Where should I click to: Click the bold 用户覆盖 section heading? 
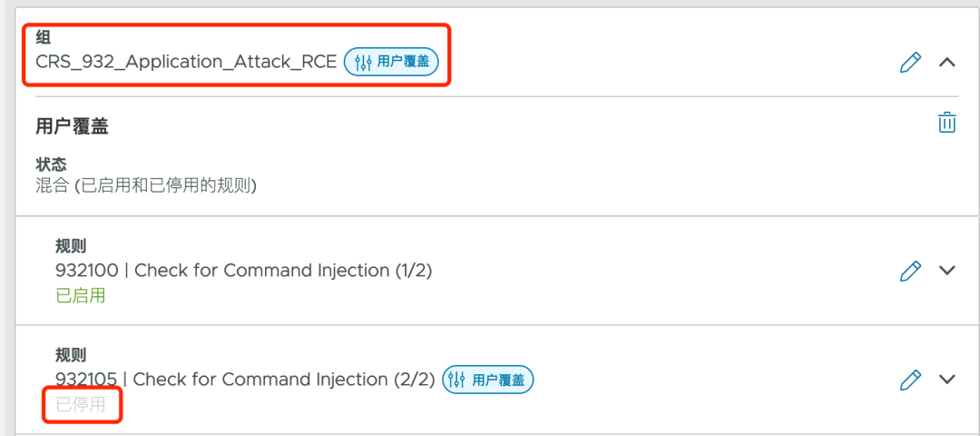(72, 127)
